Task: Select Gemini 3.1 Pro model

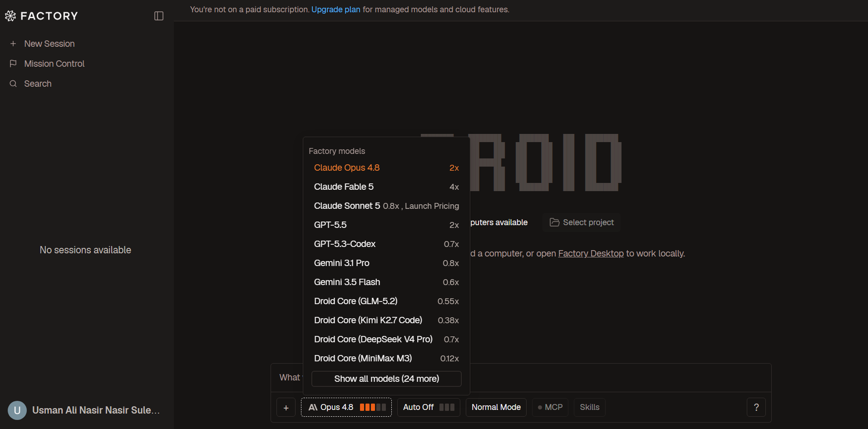Action: pos(386,263)
